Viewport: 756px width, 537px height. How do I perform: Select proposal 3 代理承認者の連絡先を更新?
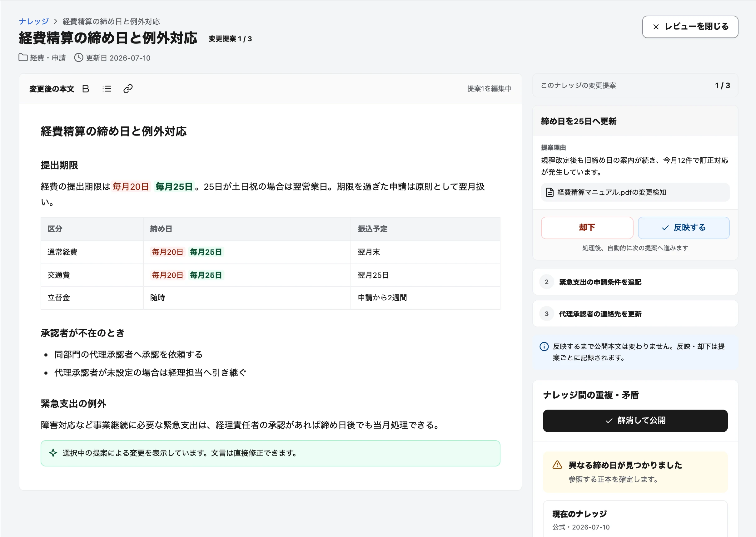tap(635, 314)
